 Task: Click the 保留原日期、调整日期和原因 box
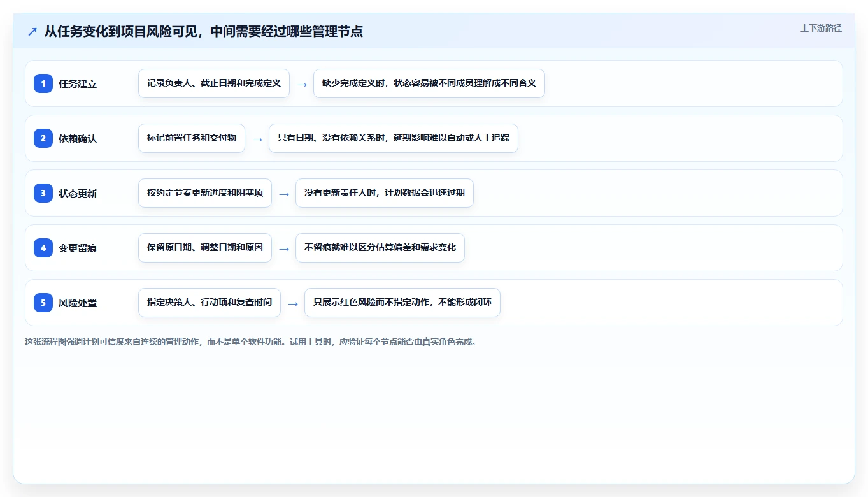coord(205,248)
